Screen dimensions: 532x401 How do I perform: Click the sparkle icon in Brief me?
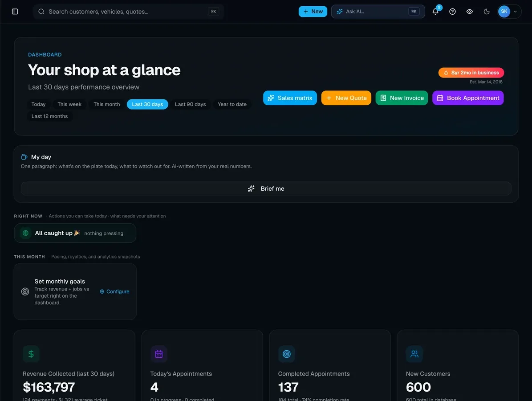(x=251, y=188)
